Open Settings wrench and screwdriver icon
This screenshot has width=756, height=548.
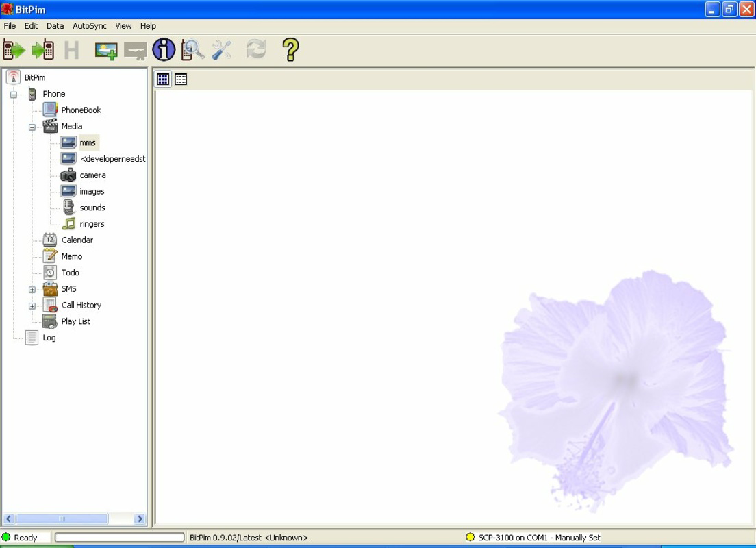(x=222, y=50)
